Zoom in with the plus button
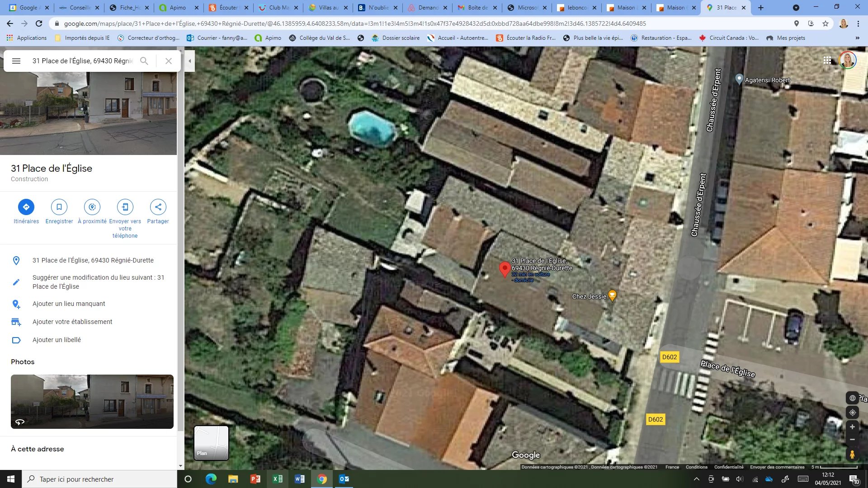This screenshot has height=488, width=868. pos(852,427)
